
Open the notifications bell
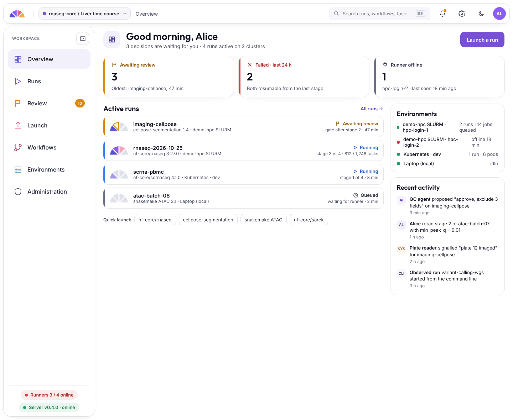pos(442,14)
